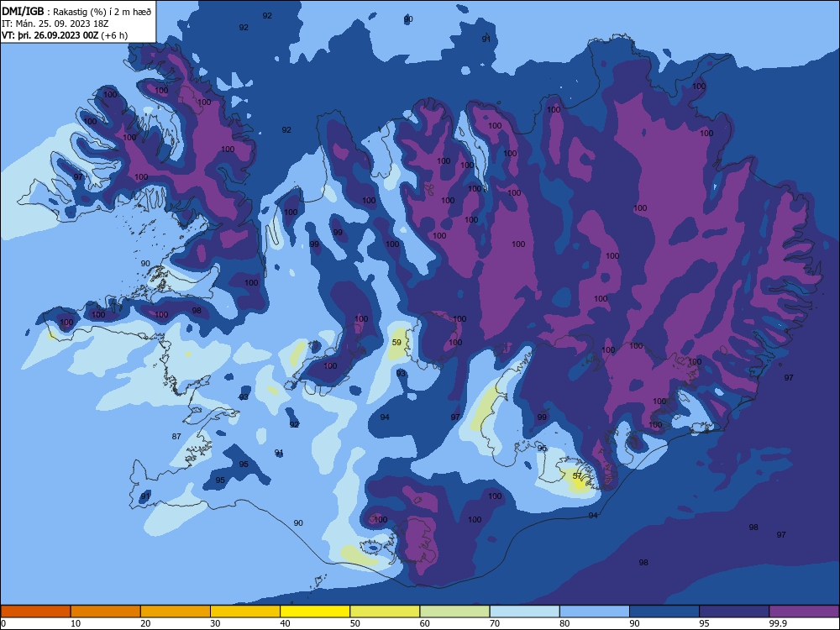Click the value 93 below the 59 marker
The height and width of the screenshot is (630, 840).
click(401, 374)
